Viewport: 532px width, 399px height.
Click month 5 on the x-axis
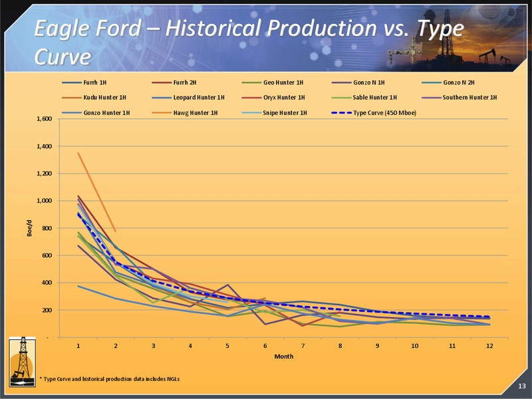click(x=227, y=346)
